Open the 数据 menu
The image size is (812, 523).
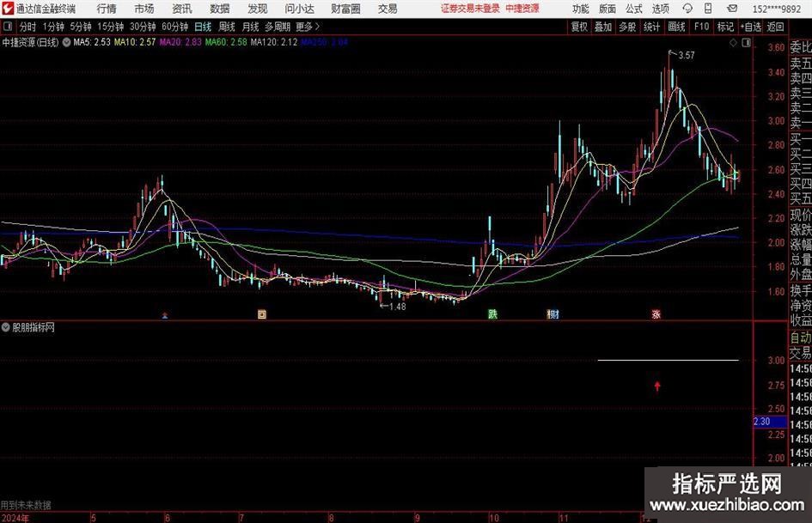(220, 9)
